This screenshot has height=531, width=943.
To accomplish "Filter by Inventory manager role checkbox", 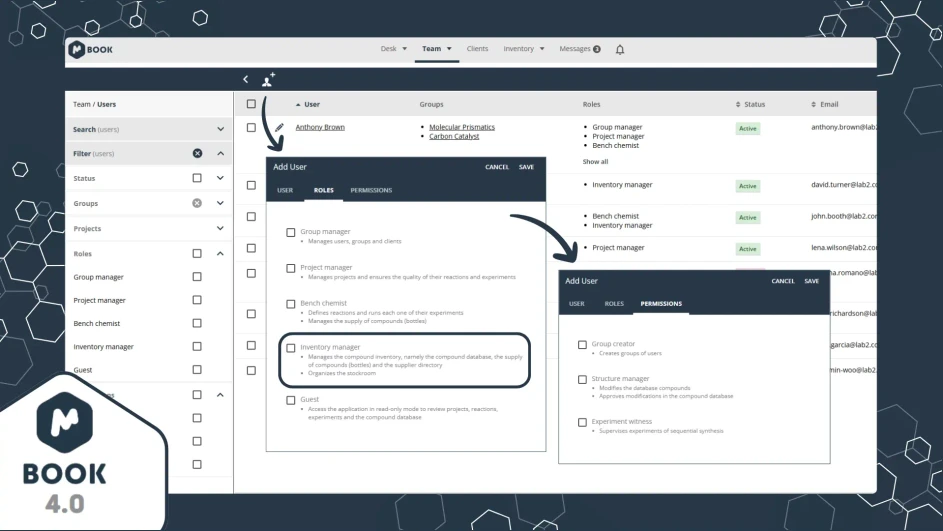I will 197,346.
